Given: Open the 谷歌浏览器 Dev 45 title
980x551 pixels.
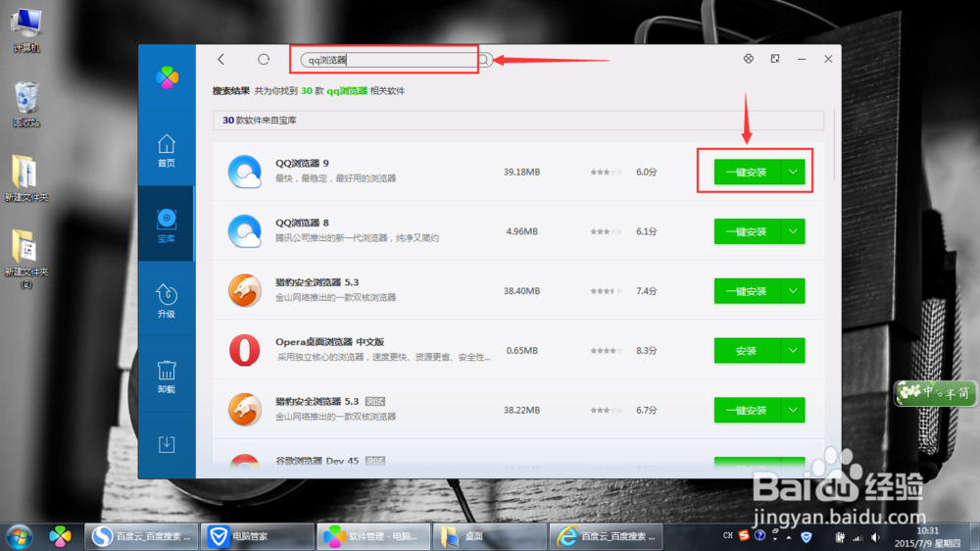Looking at the screenshot, I should click(x=317, y=461).
